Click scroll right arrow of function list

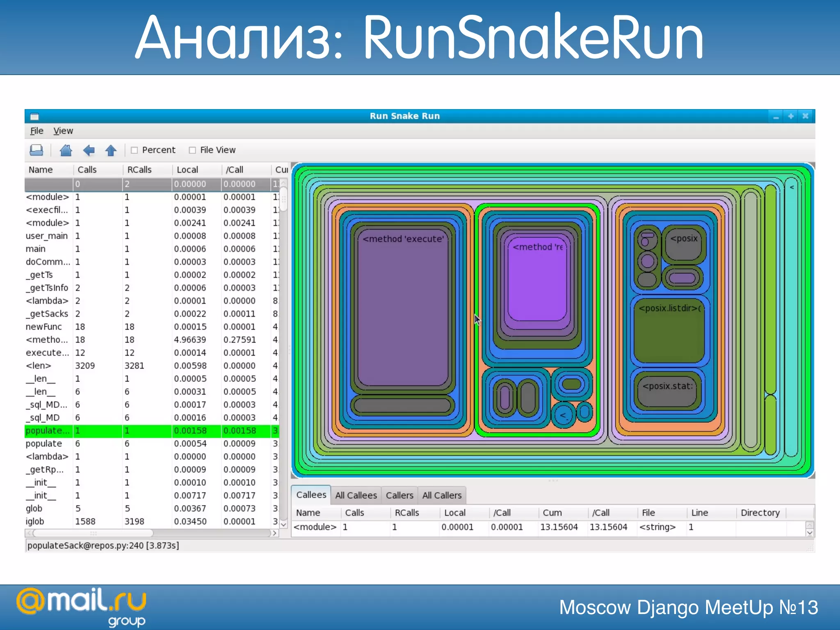275,533
